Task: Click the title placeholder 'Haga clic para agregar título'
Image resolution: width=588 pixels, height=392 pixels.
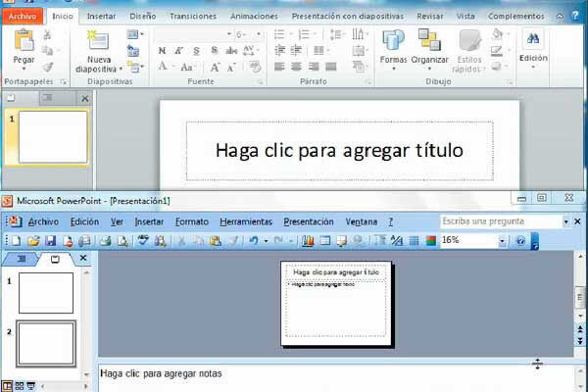Action: (x=338, y=150)
